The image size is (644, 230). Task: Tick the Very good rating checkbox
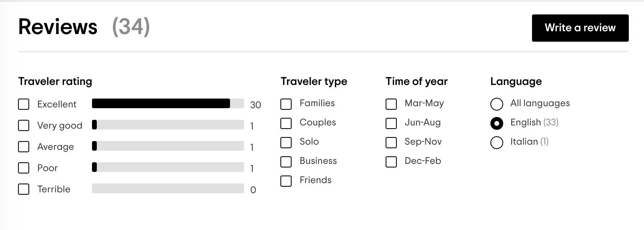tap(24, 125)
